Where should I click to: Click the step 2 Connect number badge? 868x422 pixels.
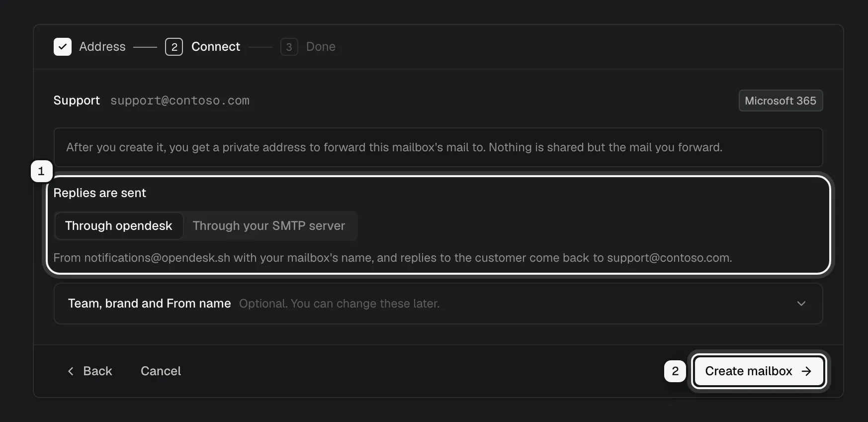[x=174, y=47]
